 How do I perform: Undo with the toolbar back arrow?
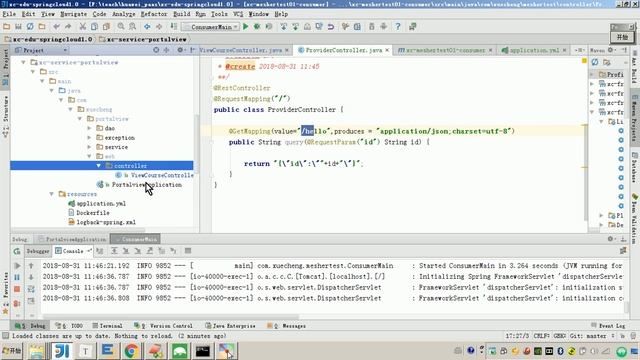point(56,27)
